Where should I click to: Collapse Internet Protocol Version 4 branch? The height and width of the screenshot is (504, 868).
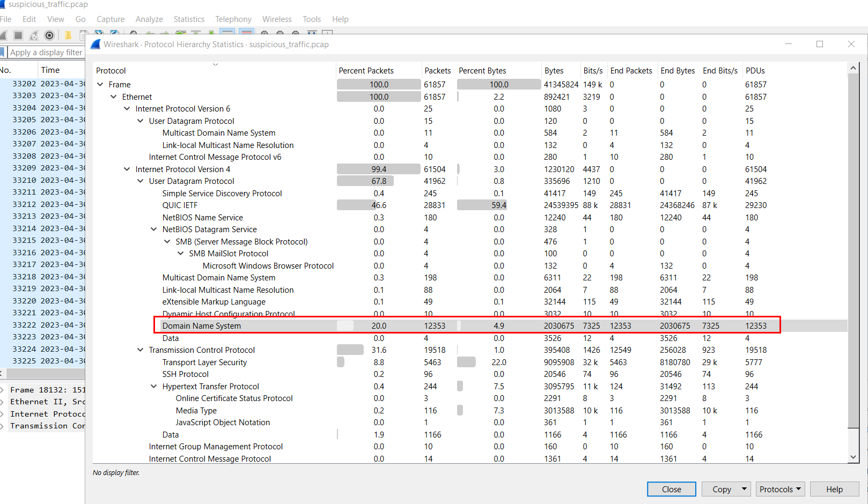(127, 169)
